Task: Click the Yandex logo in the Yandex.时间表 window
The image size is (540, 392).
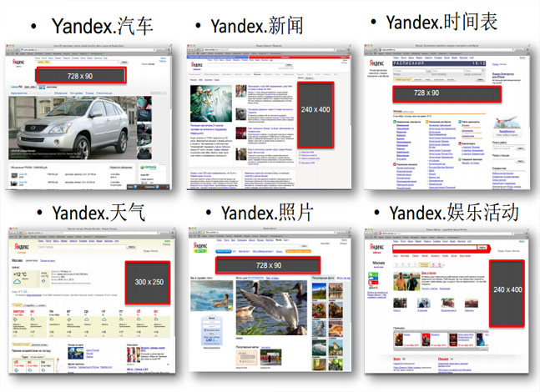Action: pyautogui.click(x=376, y=63)
